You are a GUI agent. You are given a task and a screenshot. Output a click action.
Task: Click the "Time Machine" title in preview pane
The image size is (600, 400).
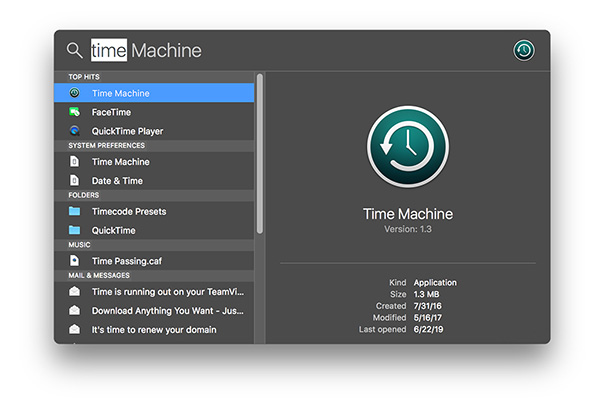pyautogui.click(x=408, y=214)
